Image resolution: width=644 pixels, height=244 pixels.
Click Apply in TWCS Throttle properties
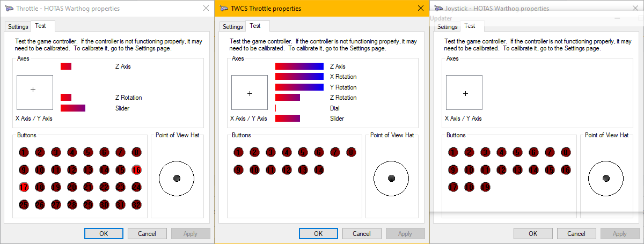[405, 234]
